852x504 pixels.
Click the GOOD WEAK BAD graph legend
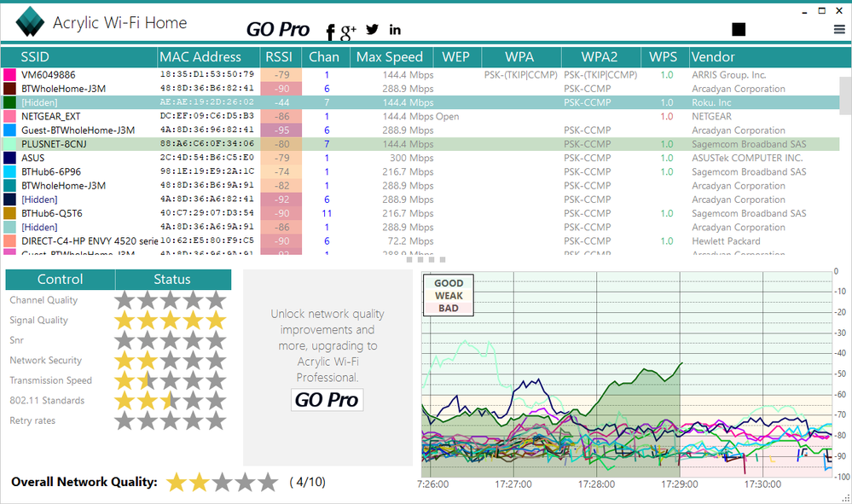(449, 295)
